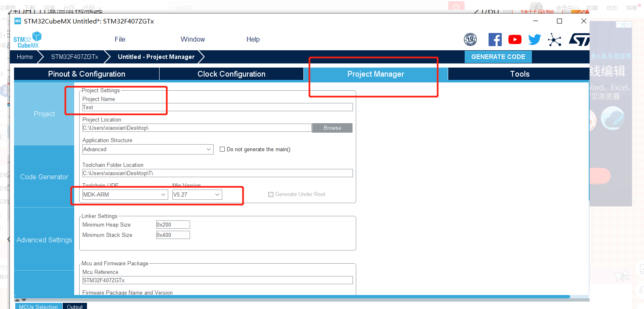This screenshot has width=644, height=309.
Task: Open the YouTube icon link
Action: (x=515, y=40)
